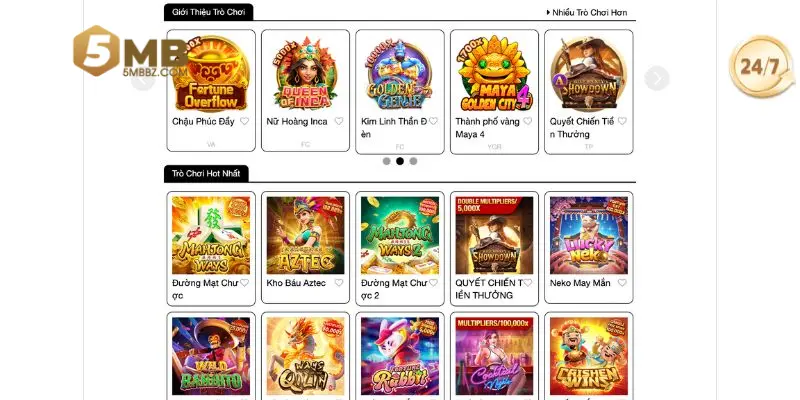The width and height of the screenshot is (800, 400).
Task: Go back with carousel left arrow
Action: coord(143,78)
